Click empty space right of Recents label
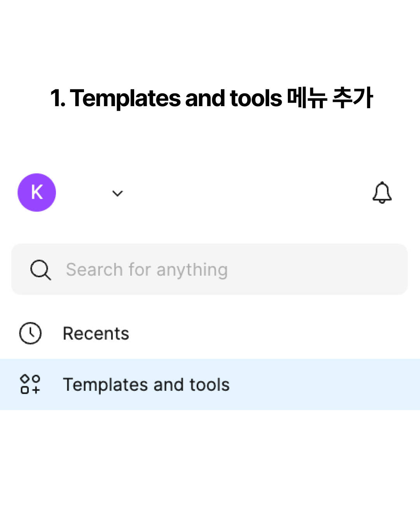 pyautogui.click(x=272, y=333)
